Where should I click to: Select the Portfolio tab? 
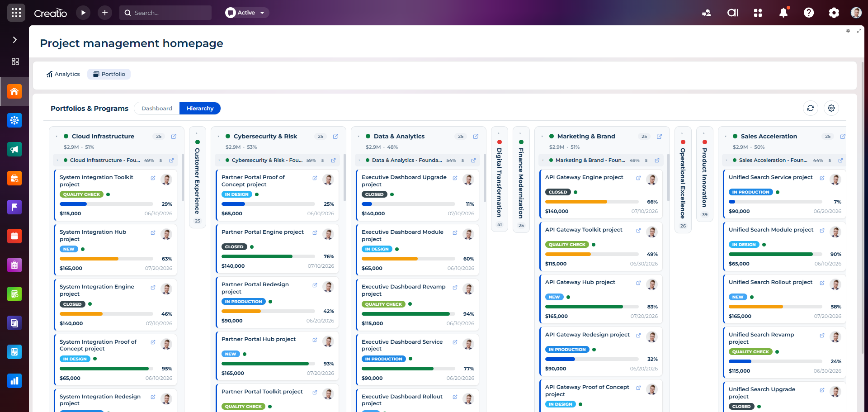109,74
